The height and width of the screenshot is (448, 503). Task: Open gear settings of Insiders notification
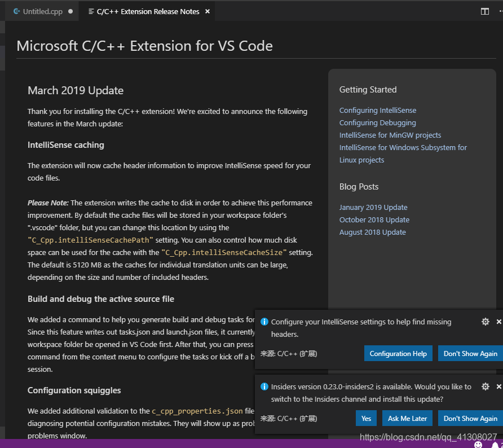pyautogui.click(x=486, y=386)
